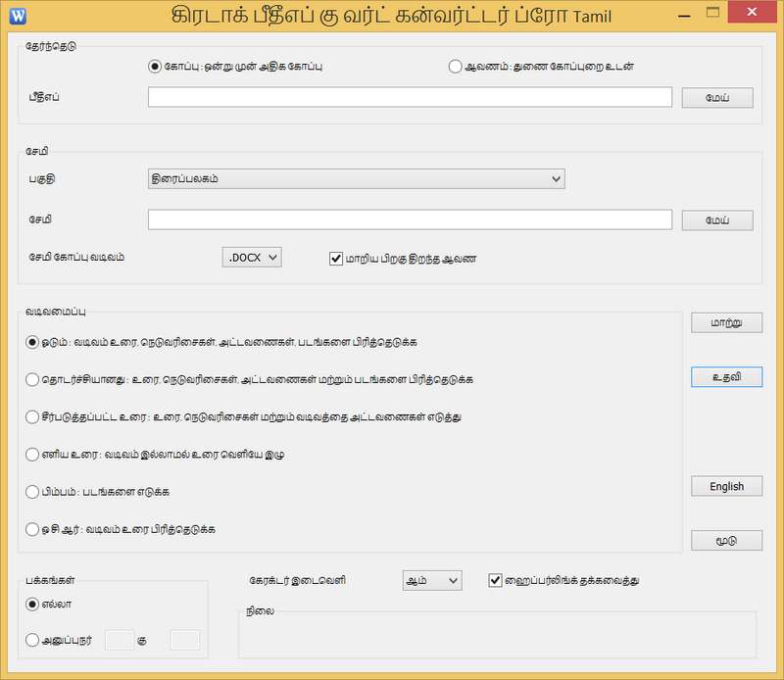This screenshot has width=784, height=680.
Task: Select the தொடர்ச்சியானது continuous layout option
Action: point(33,378)
